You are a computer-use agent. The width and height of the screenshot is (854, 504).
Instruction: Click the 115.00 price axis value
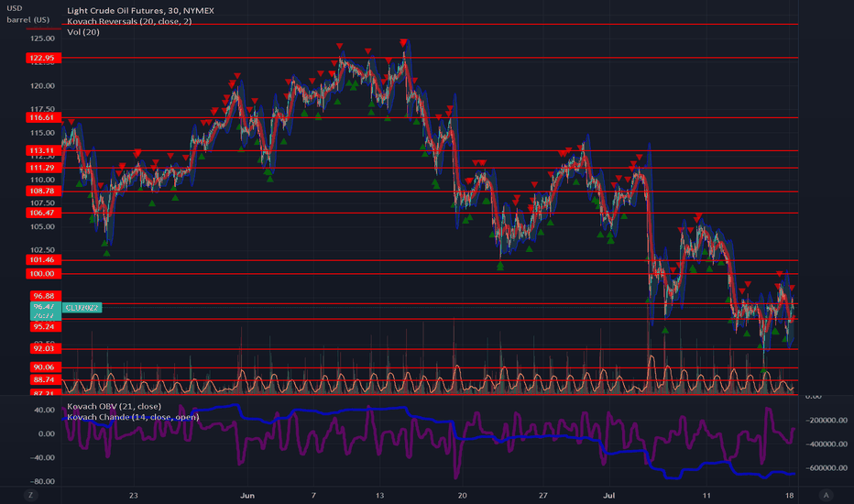click(42, 133)
